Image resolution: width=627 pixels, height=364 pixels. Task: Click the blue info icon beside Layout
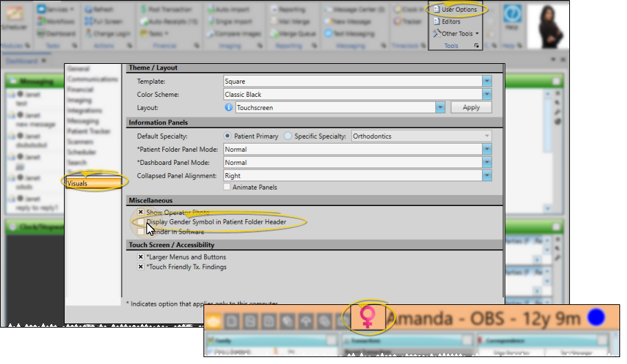click(x=229, y=108)
